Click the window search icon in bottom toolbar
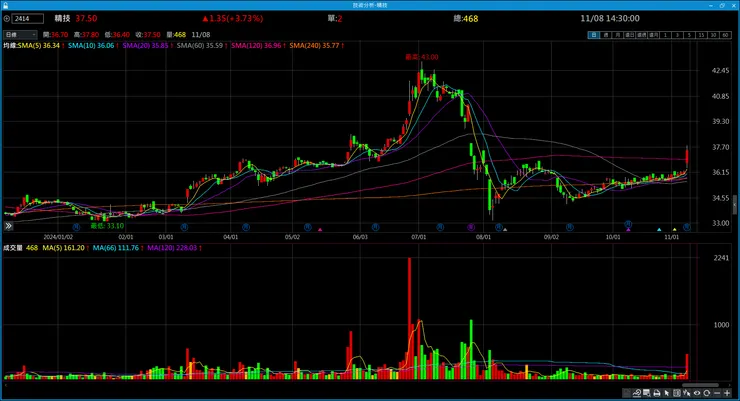This screenshot has width=740, height=401. 646,393
